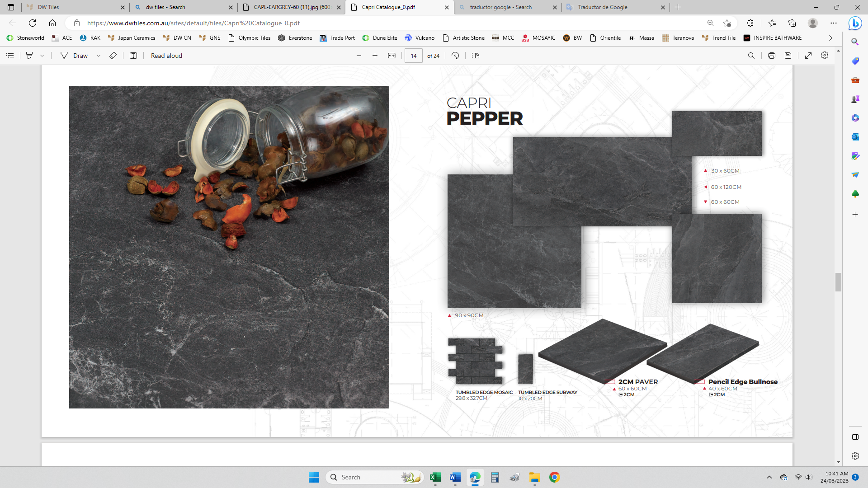Screen dimensions: 868x488
Task: Toggle the Draw tool
Action: (x=75, y=56)
